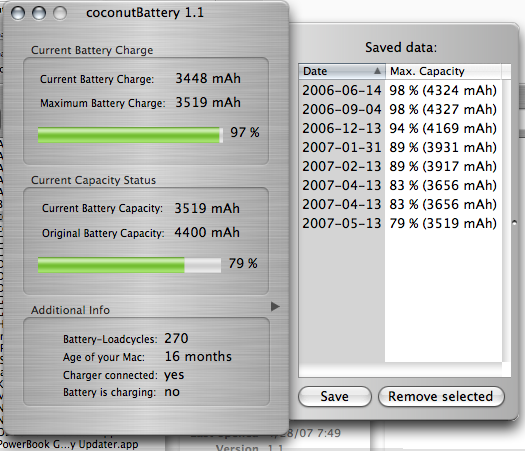
Task: Click the 89 % (3931 mAh) capacity cell
Action: pyautogui.click(x=443, y=147)
